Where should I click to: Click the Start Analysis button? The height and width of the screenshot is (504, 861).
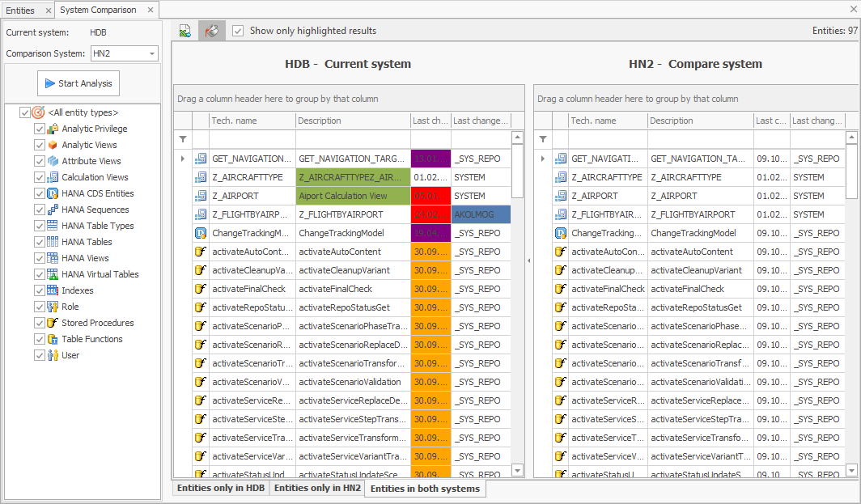(78, 83)
